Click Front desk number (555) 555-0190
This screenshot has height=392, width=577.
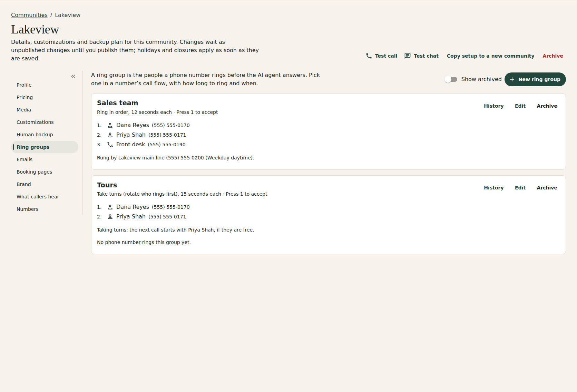tap(167, 145)
